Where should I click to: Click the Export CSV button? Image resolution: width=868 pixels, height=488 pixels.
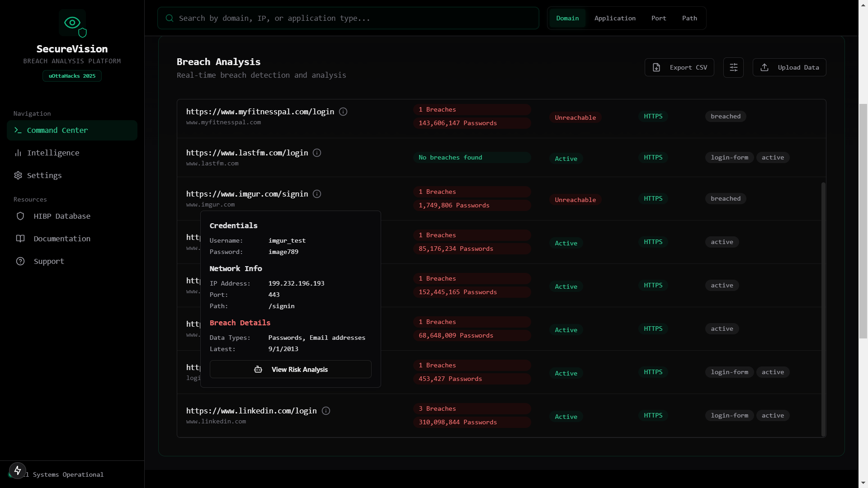coord(679,67)
